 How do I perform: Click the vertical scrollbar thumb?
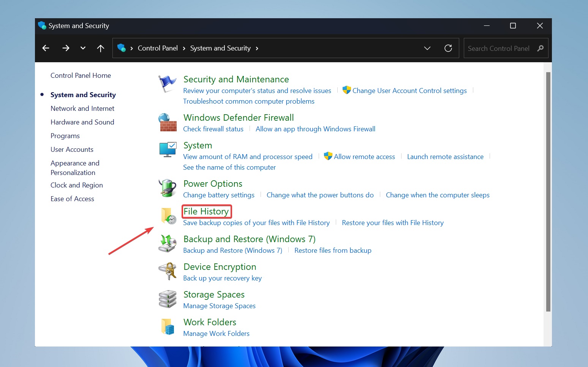pyautogui.click(x=548, y=192)
